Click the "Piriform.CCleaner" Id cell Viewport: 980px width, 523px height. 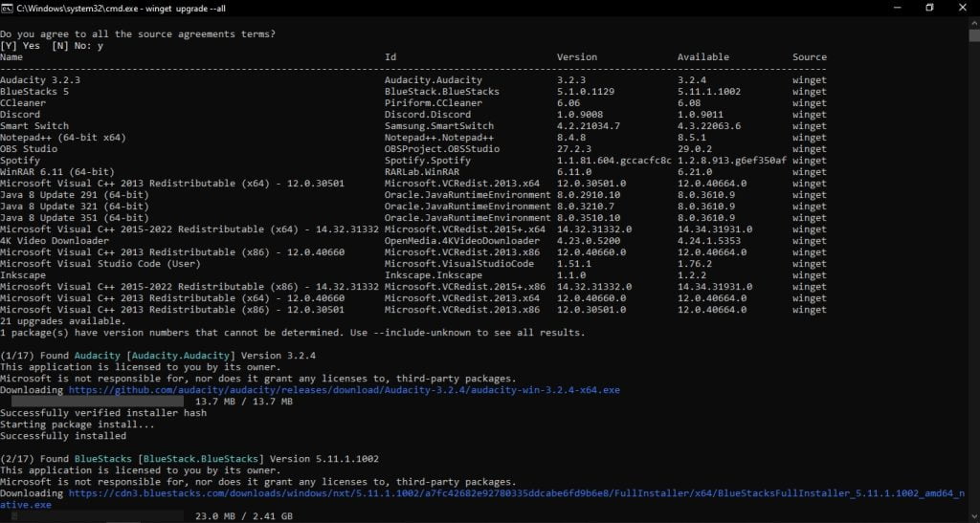click(x=434, y=103)
